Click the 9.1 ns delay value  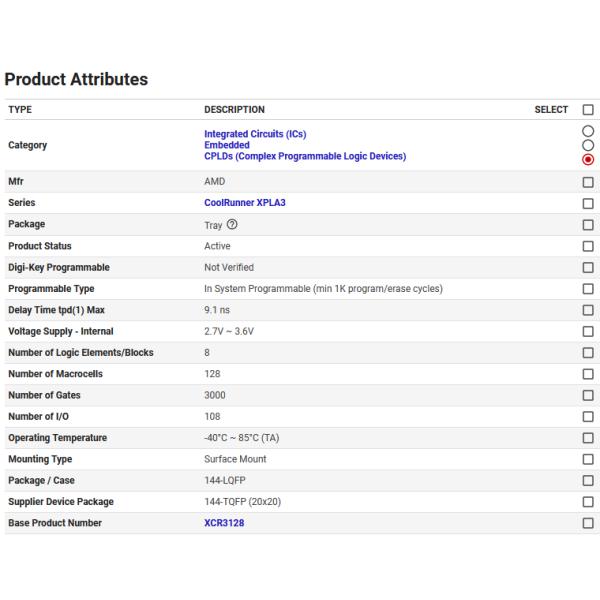(217, 310)
